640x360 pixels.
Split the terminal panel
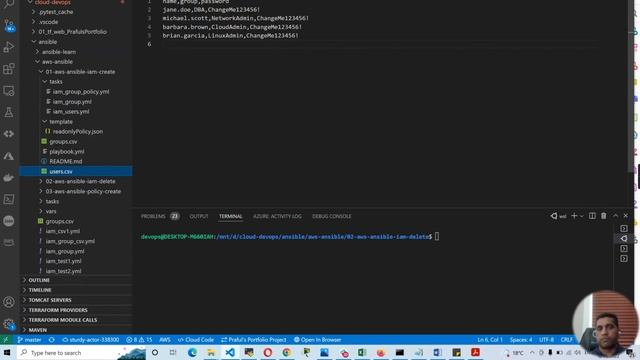(x=592, y=216)
